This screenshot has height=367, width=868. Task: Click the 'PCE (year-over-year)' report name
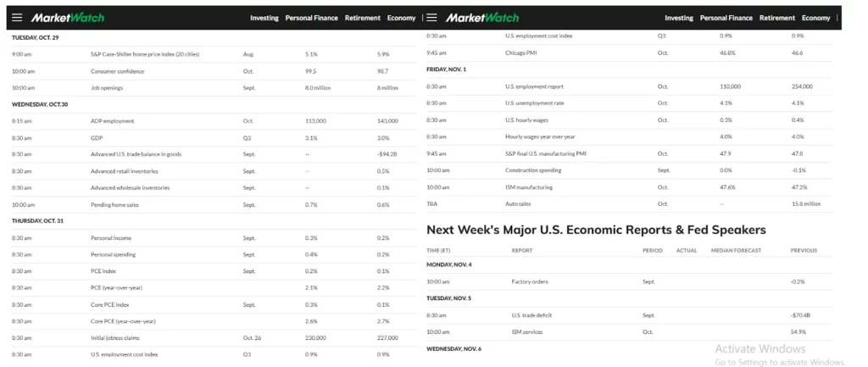point(114,288)
